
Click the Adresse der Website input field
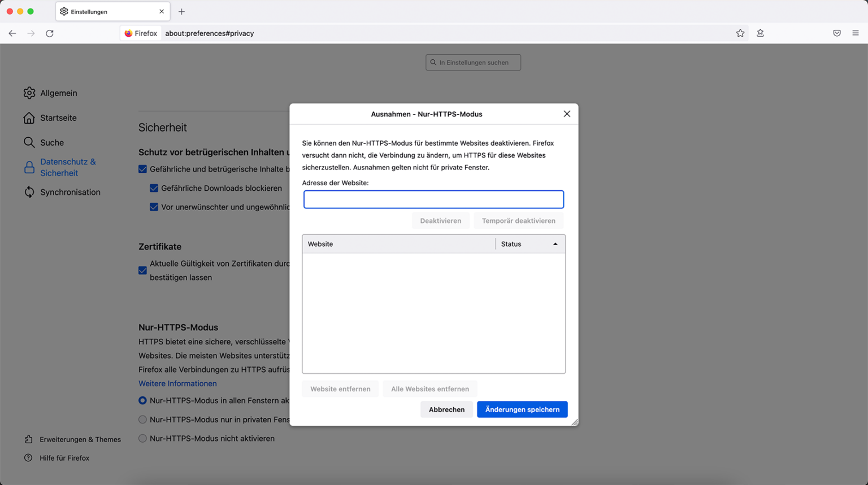[x=433, y=199]
